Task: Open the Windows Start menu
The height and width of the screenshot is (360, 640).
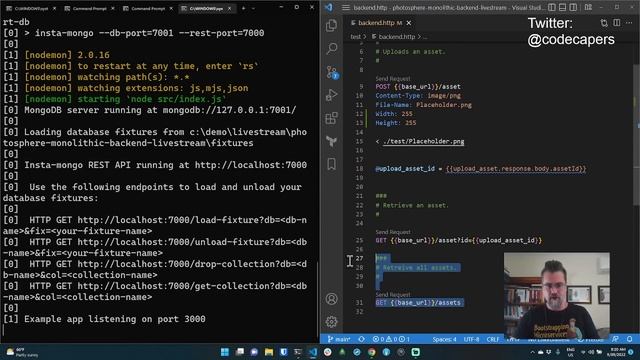Action: click(x=224, y=352)
